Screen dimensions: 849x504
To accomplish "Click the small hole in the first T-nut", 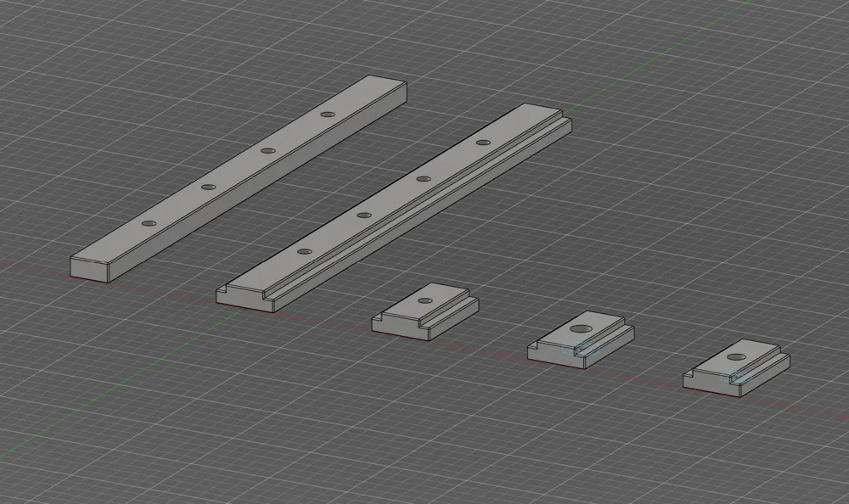I will pos(425,301).
